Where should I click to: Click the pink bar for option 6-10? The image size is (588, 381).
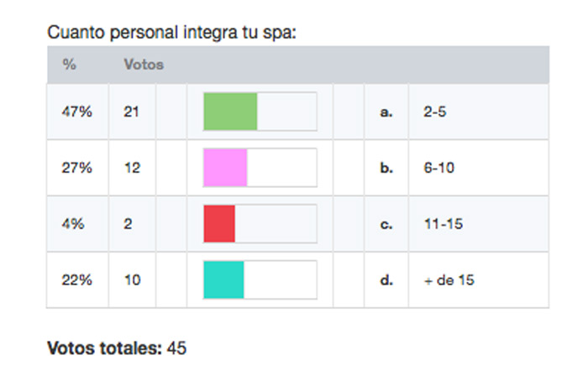click(x=225, y=168)
